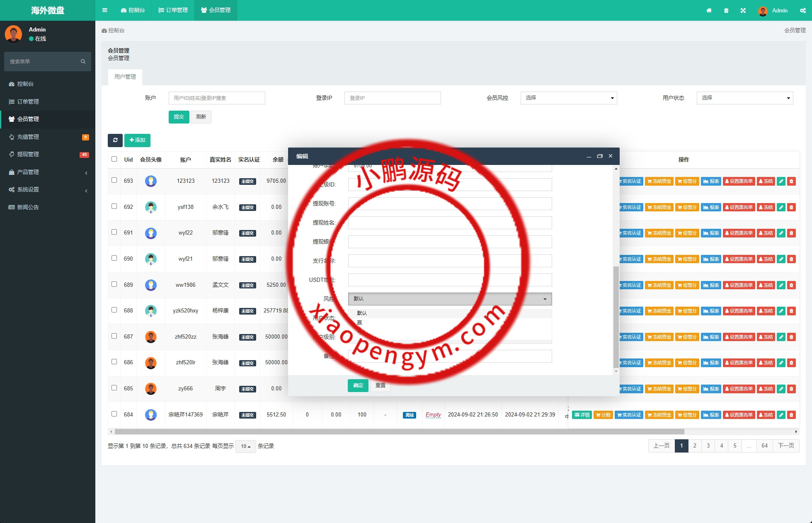Viewport: 812px width, 523px height.
Task: Open 提现管理 in the sidebar menu
Action: coord(28,154)
